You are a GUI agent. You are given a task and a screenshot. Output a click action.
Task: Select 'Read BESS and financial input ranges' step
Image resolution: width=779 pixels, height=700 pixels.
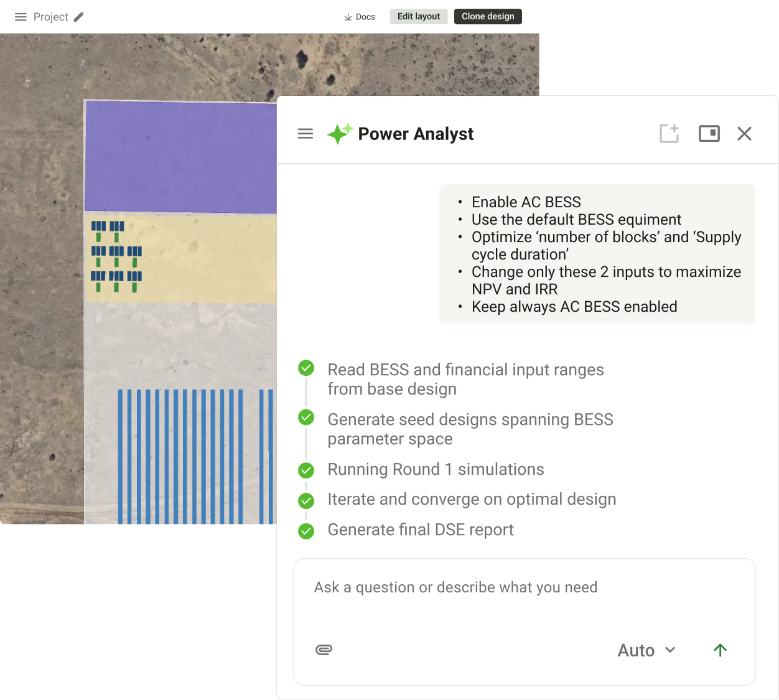coord(466,379)
